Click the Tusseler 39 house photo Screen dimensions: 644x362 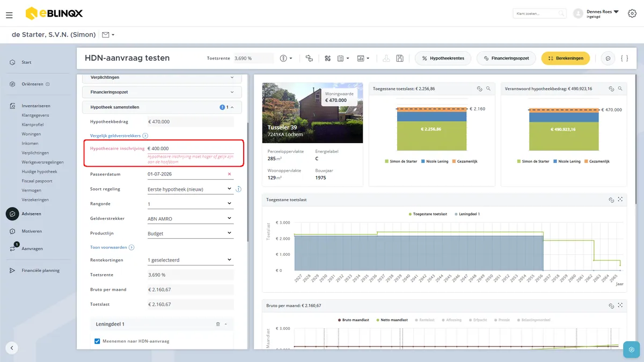coord(312,113)
